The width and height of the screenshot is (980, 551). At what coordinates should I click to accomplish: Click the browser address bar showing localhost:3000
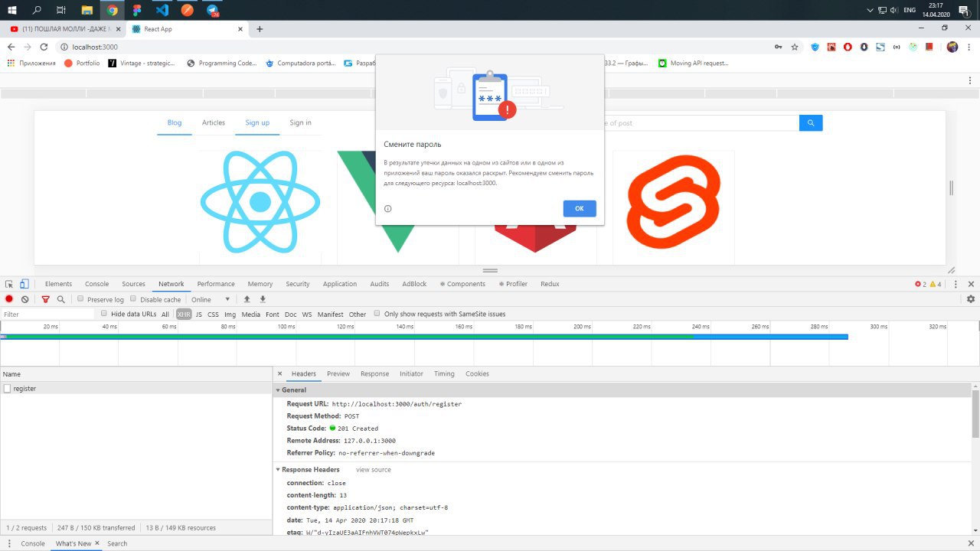point(413,47)
